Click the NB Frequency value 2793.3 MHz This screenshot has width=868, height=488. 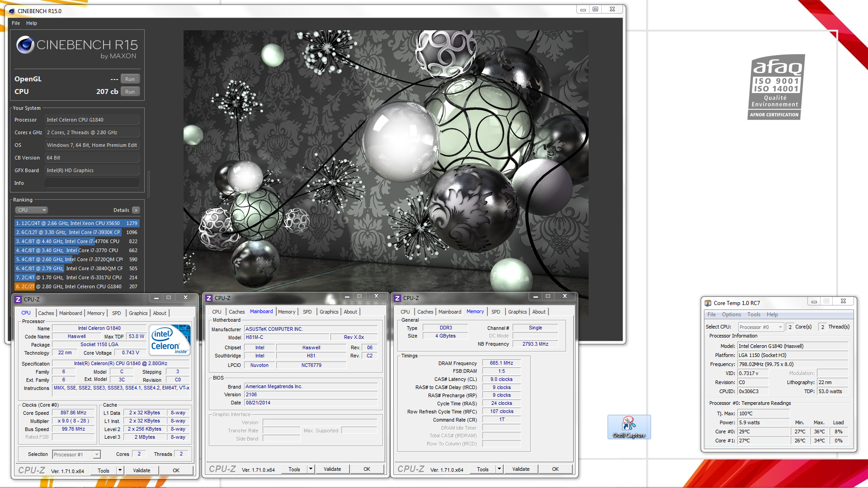pyautogui.click(x=535, y=344)
